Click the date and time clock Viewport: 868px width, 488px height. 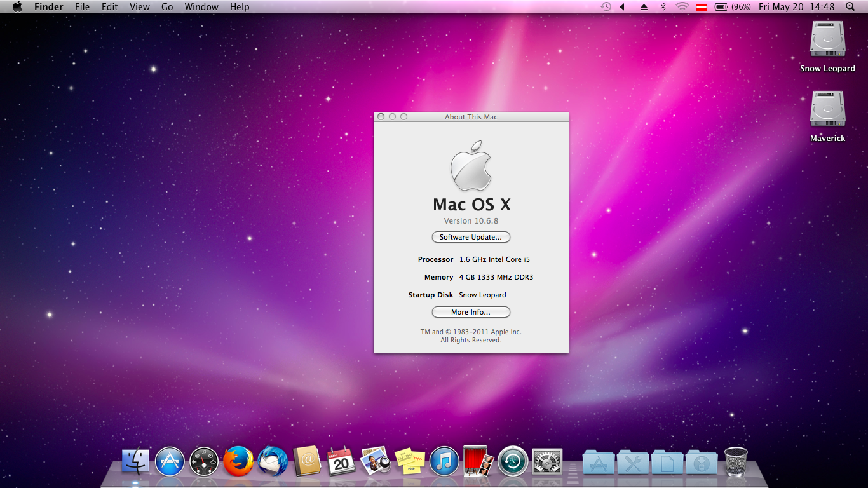797,6
